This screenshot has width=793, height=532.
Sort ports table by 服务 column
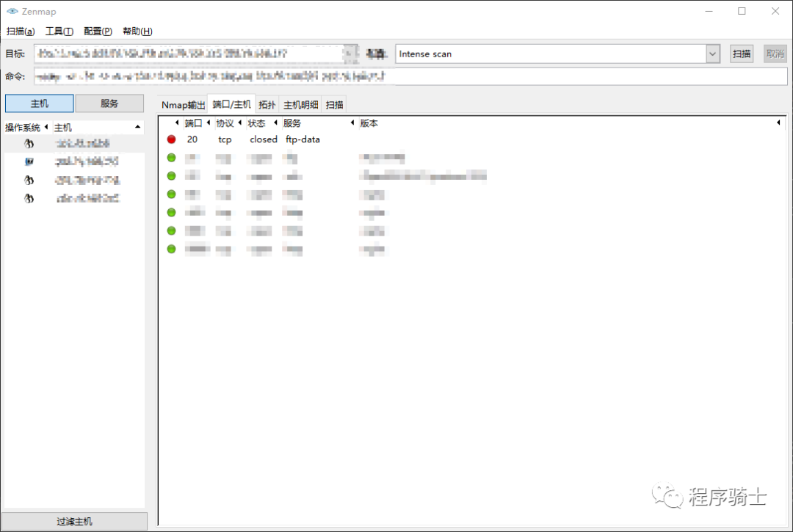[319, 123]
